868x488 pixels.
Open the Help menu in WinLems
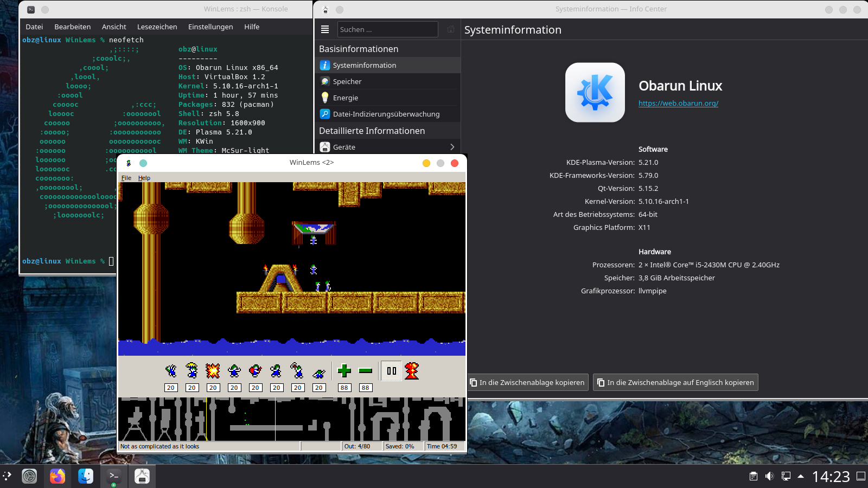pos(144,178)
